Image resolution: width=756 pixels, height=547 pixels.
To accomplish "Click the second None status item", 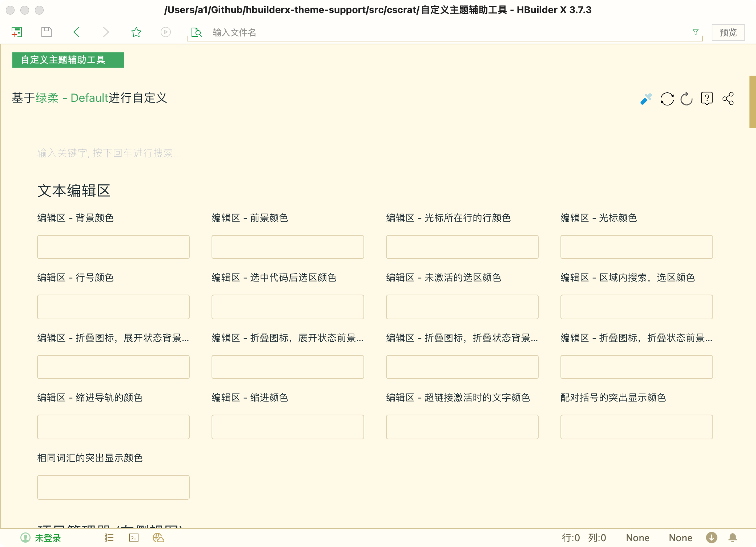I will click(x=680, y=538).
